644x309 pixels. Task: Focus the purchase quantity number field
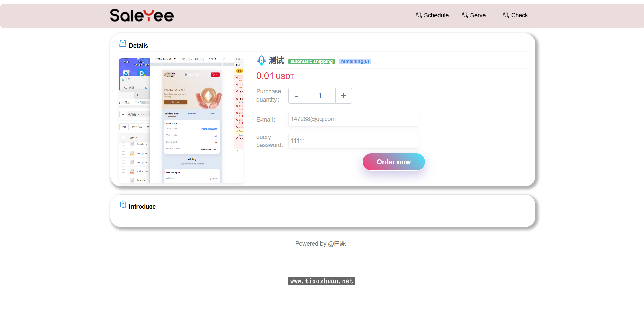320,96
